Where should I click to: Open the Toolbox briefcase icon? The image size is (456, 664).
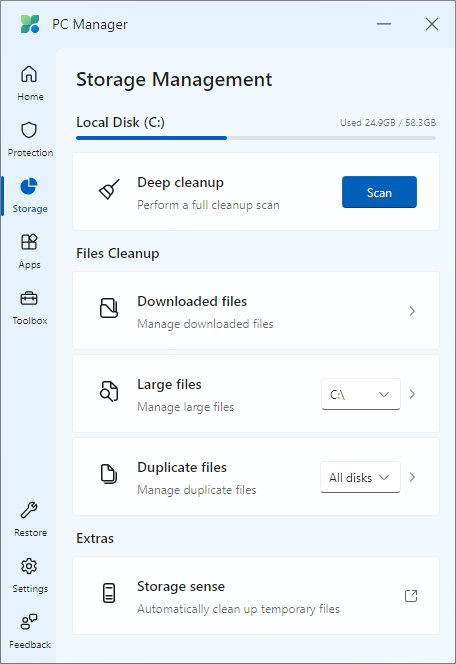click(29, 299)
